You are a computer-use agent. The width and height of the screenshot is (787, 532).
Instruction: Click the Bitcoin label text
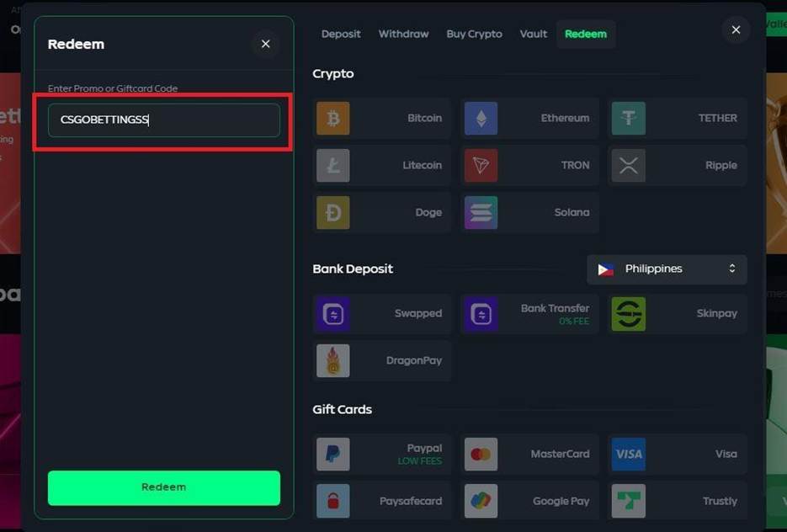[424, 119]
